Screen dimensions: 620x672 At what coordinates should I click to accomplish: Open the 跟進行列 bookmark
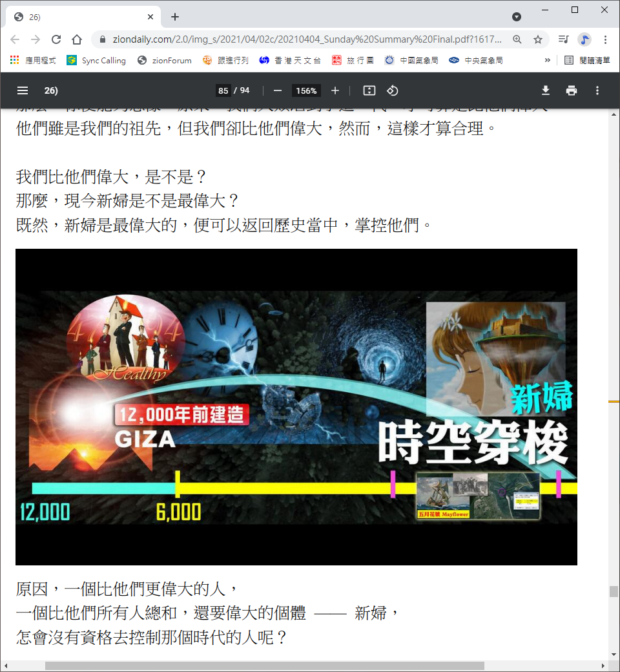point(226,61)
